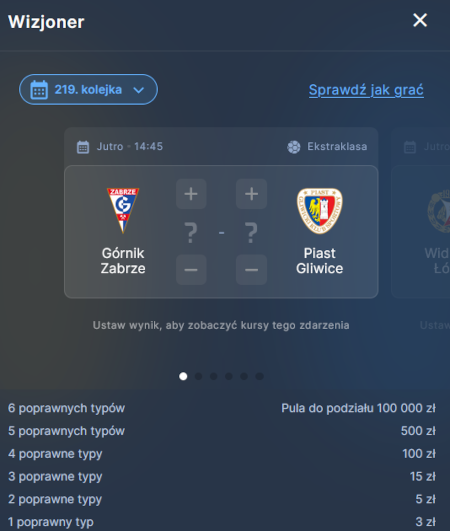
Task: Click Piast Gliwice score question mark
Action: (x=251, y=233)
